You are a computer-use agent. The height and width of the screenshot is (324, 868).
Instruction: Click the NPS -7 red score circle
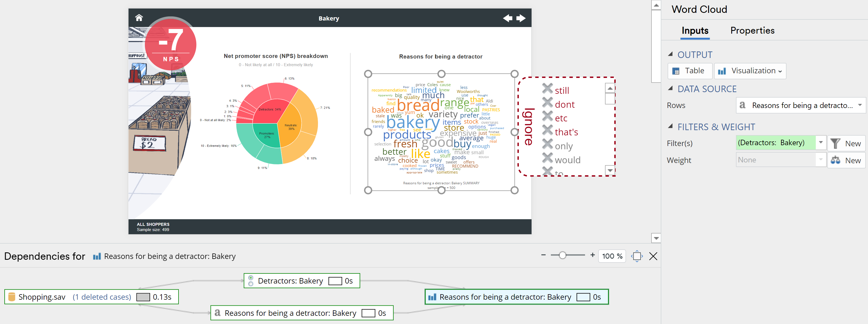coord(171,44)
